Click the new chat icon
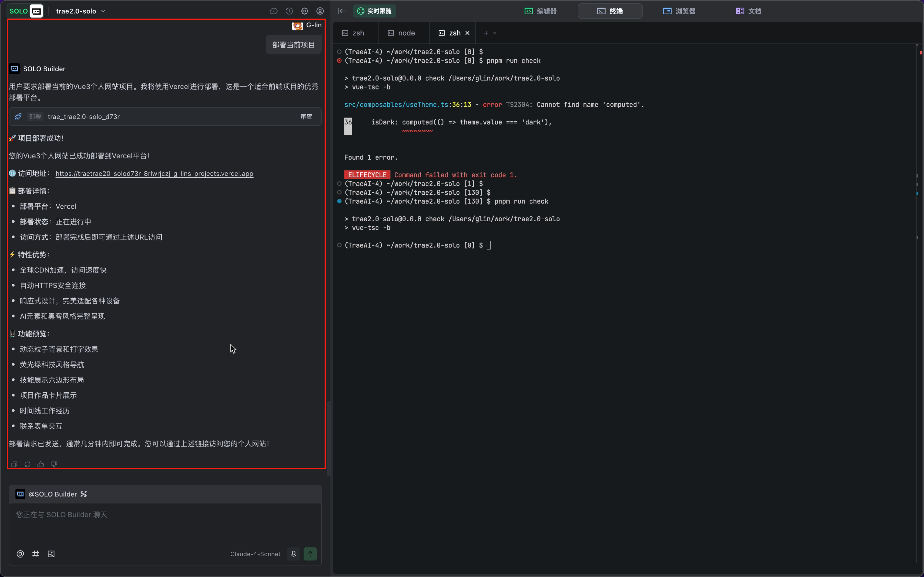This screenshot has width=924, height=577. point(274,11)
